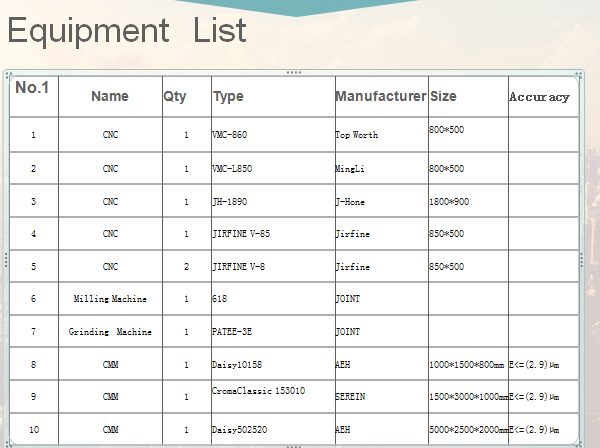
Task: Click the left-middle table resize handle
Action: [6, 258]
